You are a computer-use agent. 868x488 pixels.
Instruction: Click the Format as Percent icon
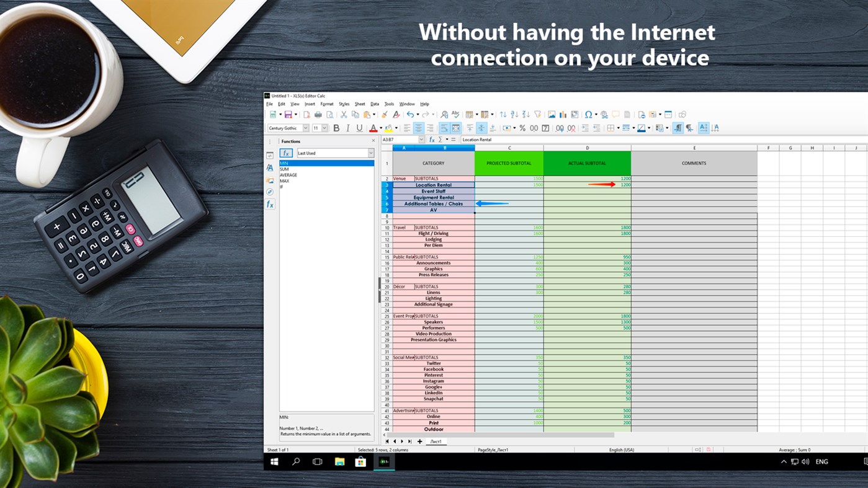tap(522, 128)
